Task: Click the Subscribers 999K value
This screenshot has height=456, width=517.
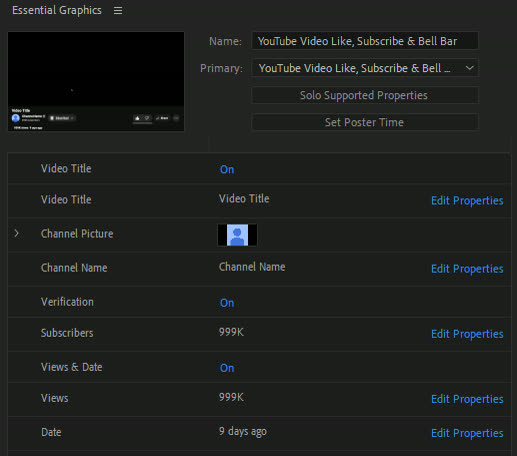Action: 231,332
